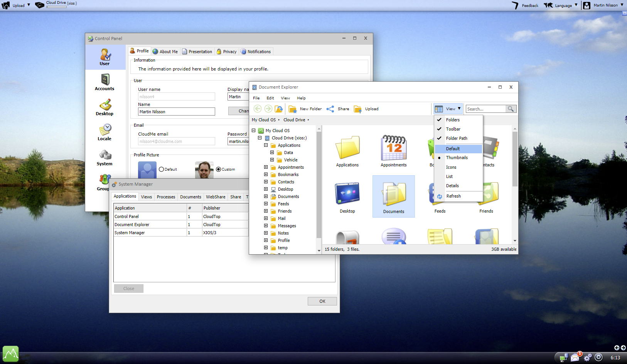Select List view mode in View menu
This screenshot has width=627, height=364.
(458, 176)
